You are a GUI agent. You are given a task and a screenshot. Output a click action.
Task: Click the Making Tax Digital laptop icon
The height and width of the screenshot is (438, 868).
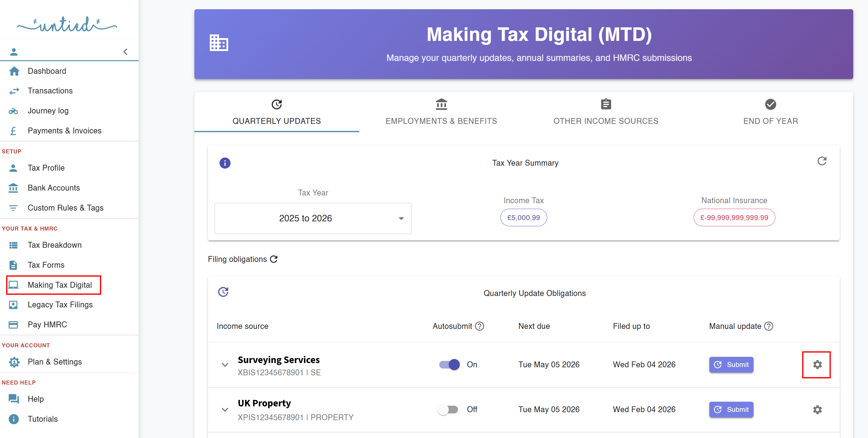14,285
